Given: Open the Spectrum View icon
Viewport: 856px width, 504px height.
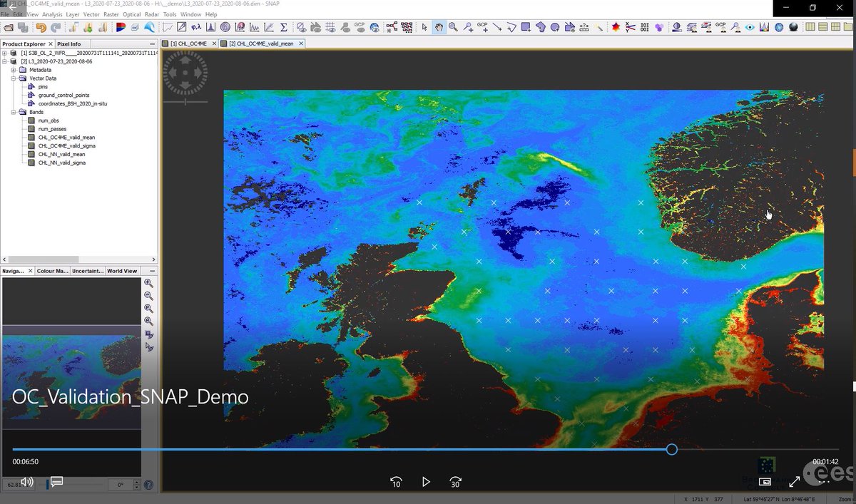Looking at the screenshot, I should point(764,27).
